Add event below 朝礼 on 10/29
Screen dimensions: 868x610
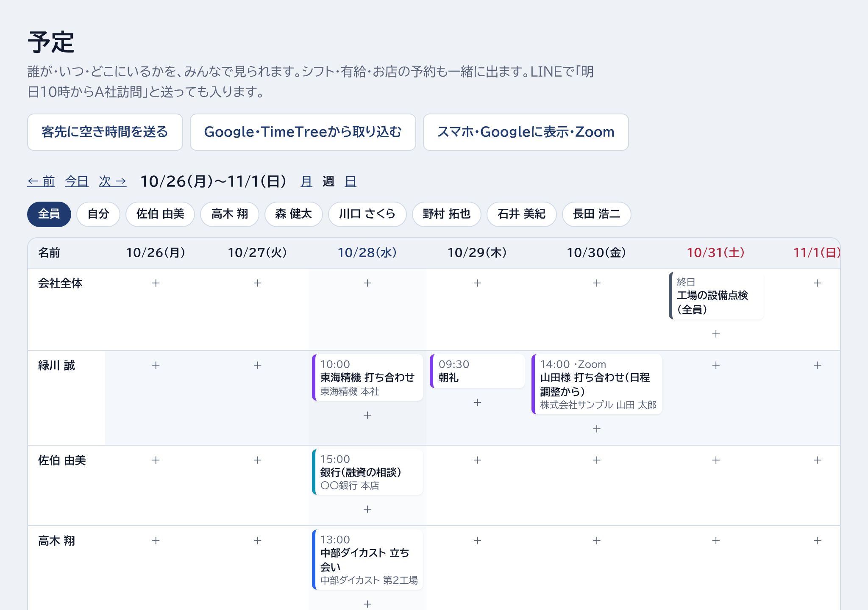477,402
